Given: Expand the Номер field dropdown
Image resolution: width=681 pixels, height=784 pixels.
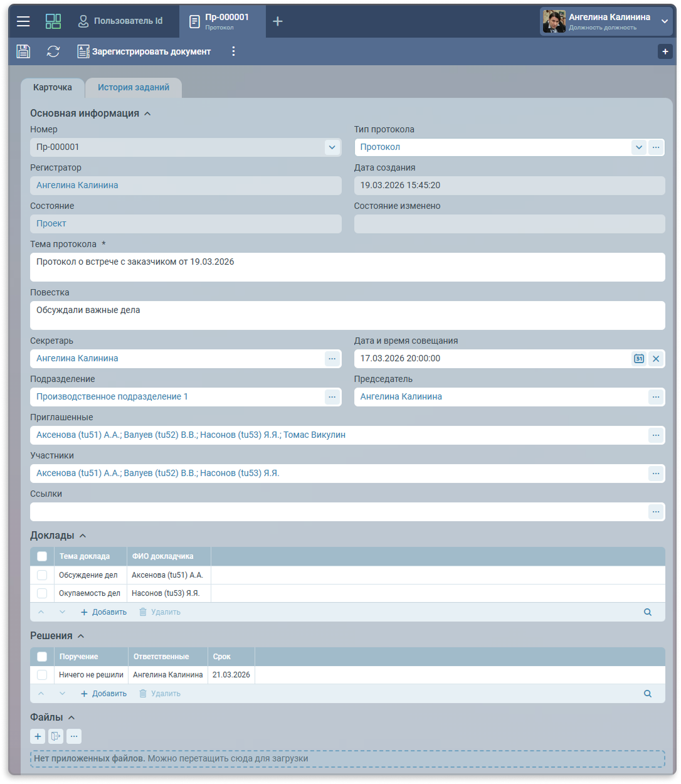Looking at the screenshot, I should tap(332, 147).
